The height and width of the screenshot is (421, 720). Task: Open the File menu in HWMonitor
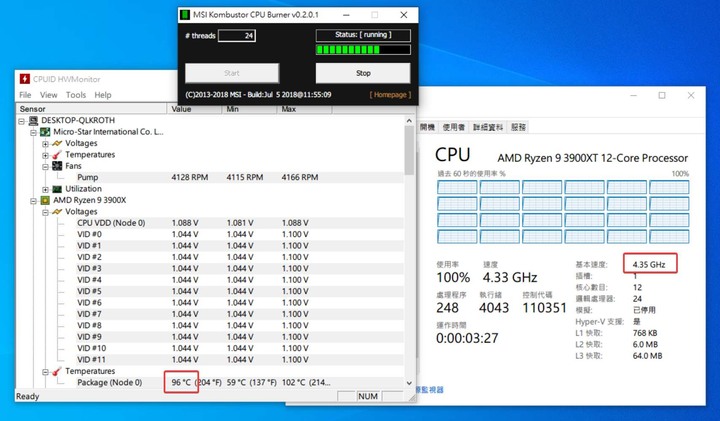tap(25, 95)
